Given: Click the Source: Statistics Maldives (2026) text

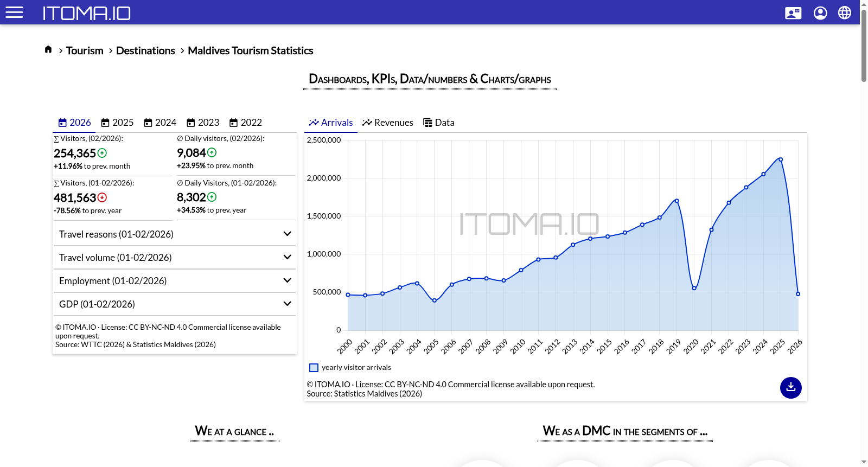Looking at the screenshot, I should pyautogui.click(x=365, y=394).
